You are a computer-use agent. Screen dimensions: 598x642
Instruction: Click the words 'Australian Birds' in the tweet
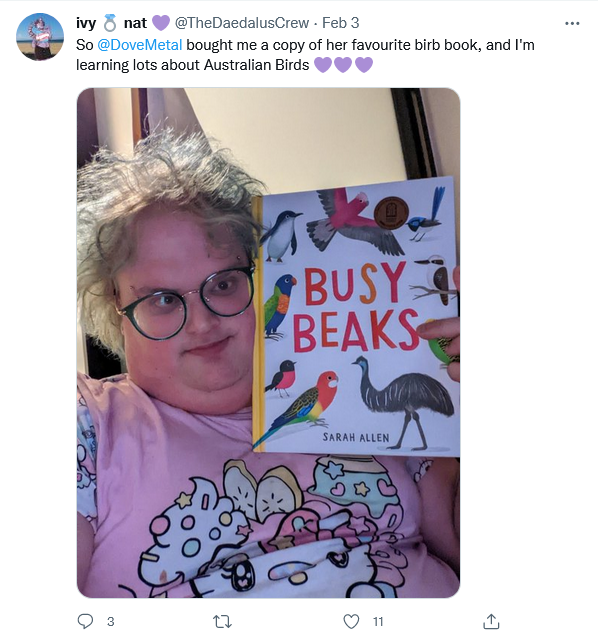[x=256, y=65]
